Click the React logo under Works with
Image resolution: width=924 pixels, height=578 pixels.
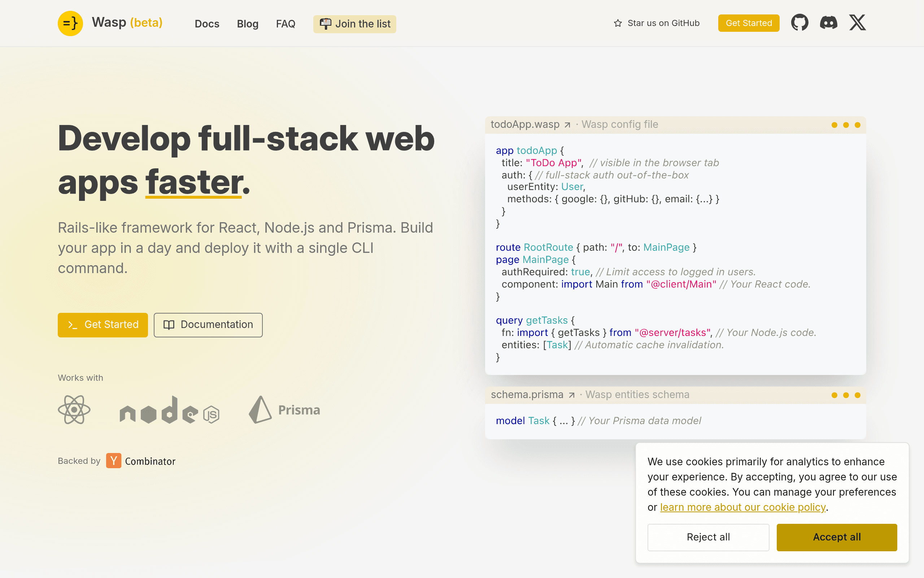pos(74,410)
